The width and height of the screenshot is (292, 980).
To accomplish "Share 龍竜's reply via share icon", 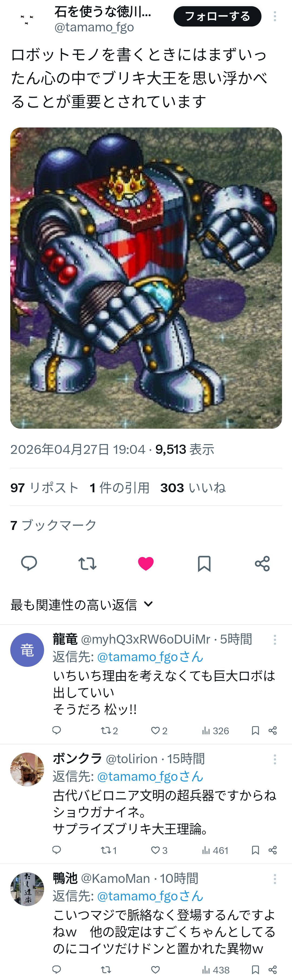I will [273, 730].
